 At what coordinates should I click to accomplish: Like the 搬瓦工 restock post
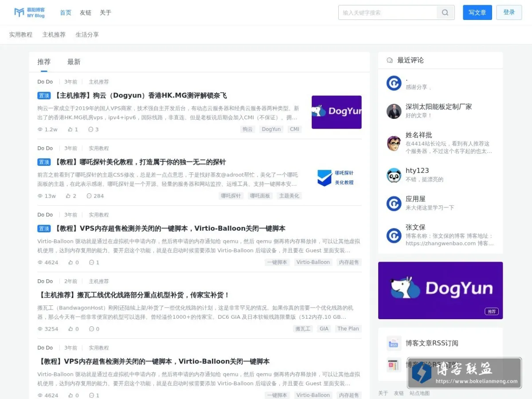(x=71, y=329)
